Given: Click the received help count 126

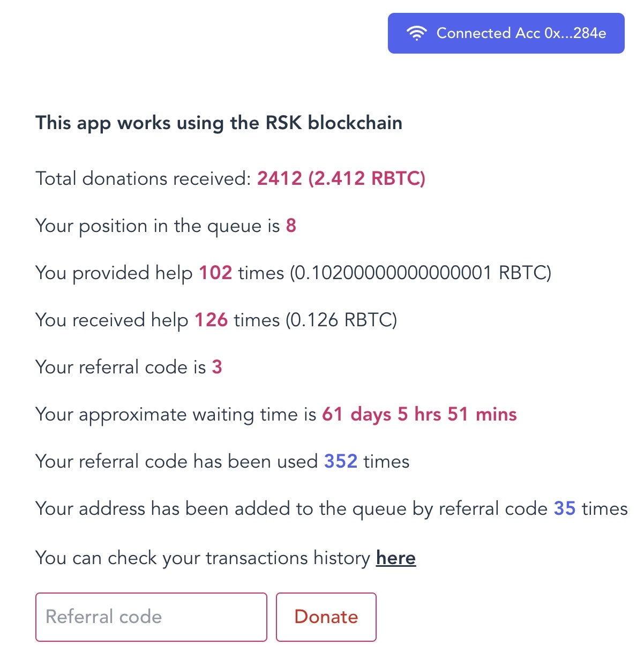Looking at the screenshot, I should click(211, 320).
